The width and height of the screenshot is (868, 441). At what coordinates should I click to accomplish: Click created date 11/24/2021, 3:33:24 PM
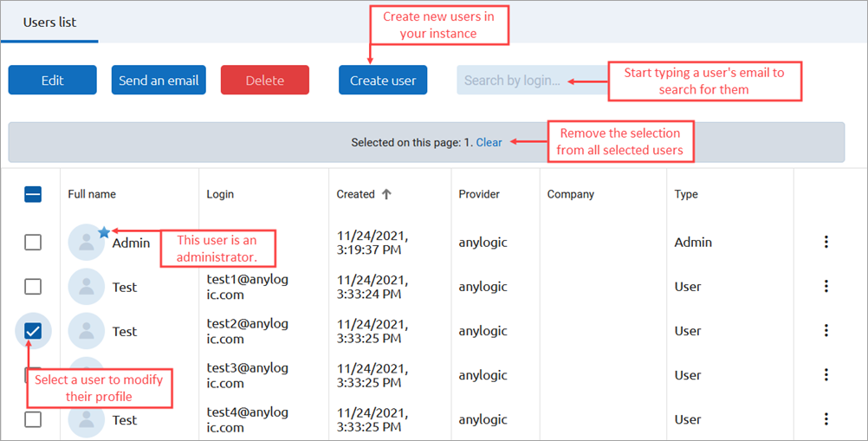[x=372, y=287]
